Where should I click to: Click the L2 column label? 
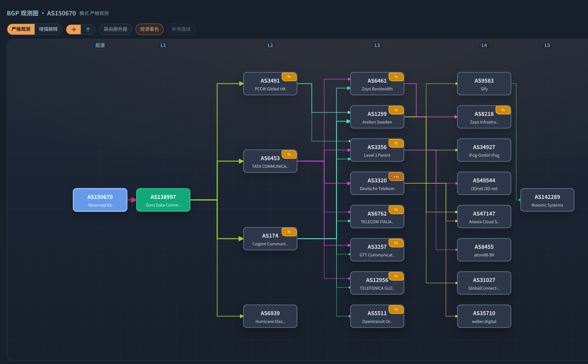(270, 45)
